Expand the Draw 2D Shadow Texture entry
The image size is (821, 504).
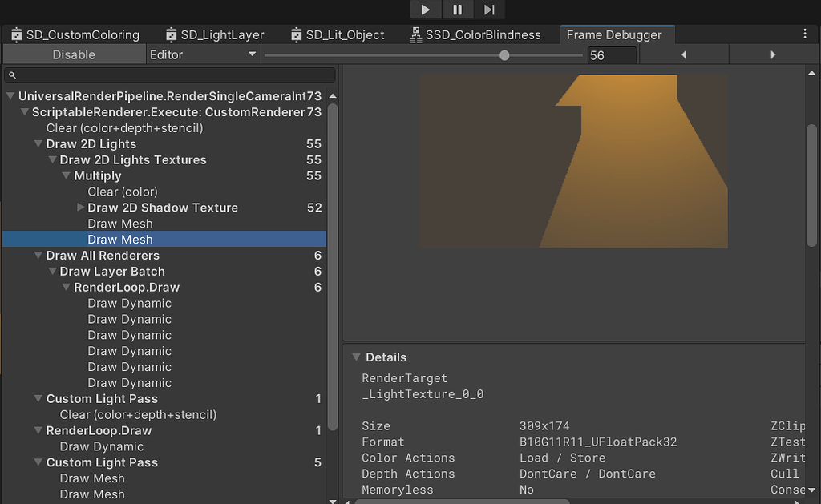coord(80,208)
